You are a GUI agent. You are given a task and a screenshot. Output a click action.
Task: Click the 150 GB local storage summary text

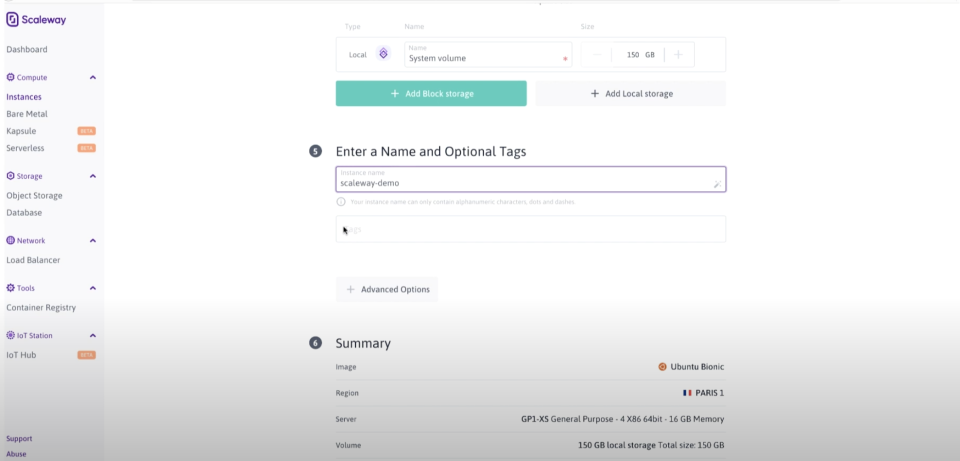coord(651,445)
